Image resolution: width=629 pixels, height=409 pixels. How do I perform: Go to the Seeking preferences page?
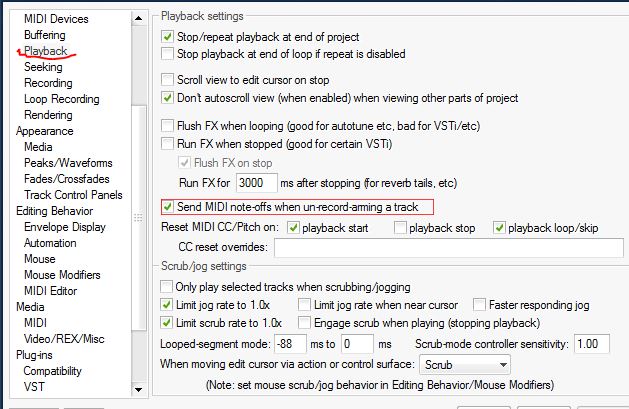tap(43, 66)
